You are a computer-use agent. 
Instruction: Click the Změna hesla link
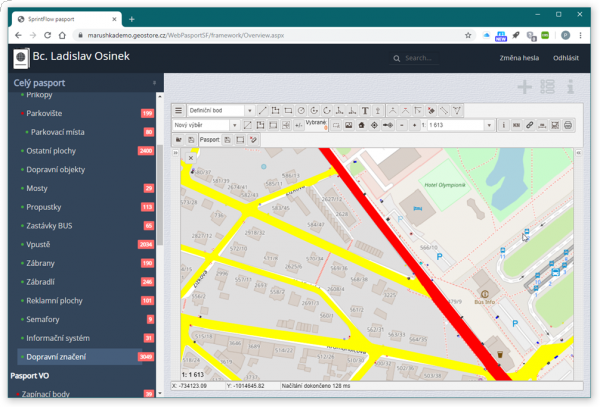pyautogui.click(x=519, y=58)
